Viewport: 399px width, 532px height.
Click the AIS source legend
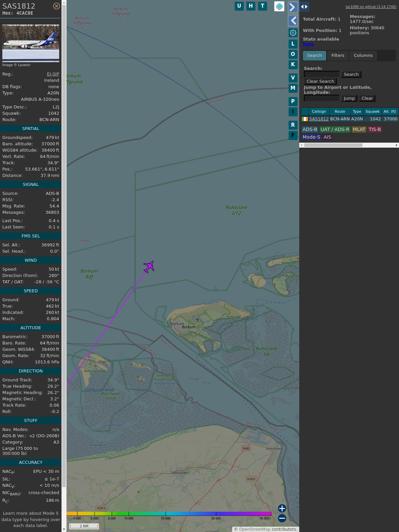(x=328, y=137)
